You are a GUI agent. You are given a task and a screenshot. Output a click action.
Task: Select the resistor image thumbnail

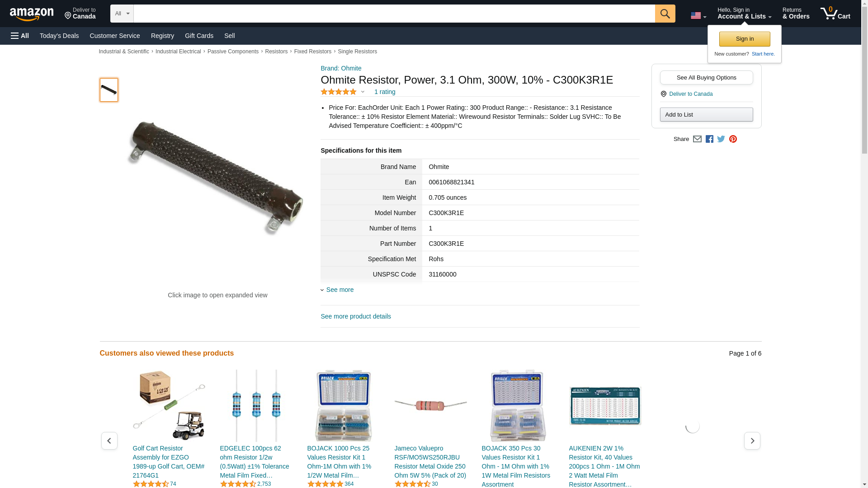[x=108, y=89]
